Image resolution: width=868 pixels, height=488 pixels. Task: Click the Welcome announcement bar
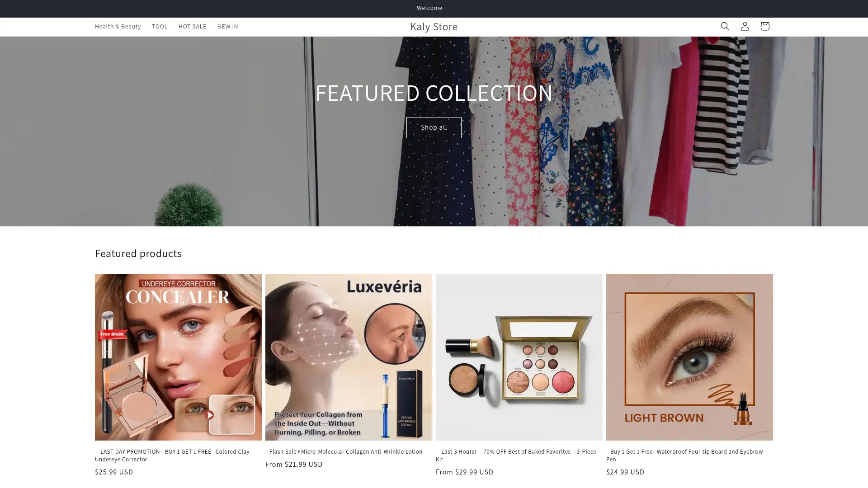(x=429, y=8)
